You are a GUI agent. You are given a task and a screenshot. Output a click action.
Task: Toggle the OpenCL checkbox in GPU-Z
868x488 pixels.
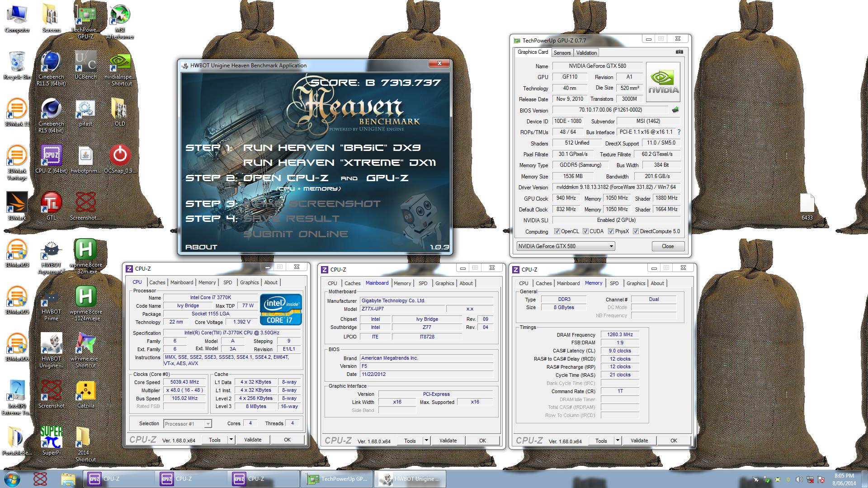(557, 231)
